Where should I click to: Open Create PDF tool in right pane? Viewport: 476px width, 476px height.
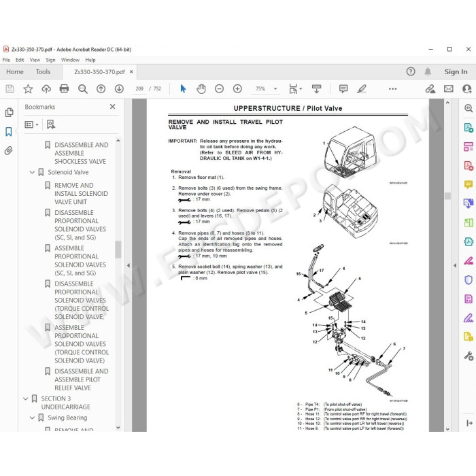pyautogui.click(x=469, y=166)
